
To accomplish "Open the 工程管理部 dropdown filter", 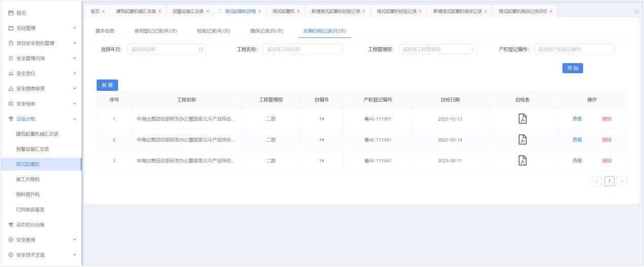I will point(438,50).
